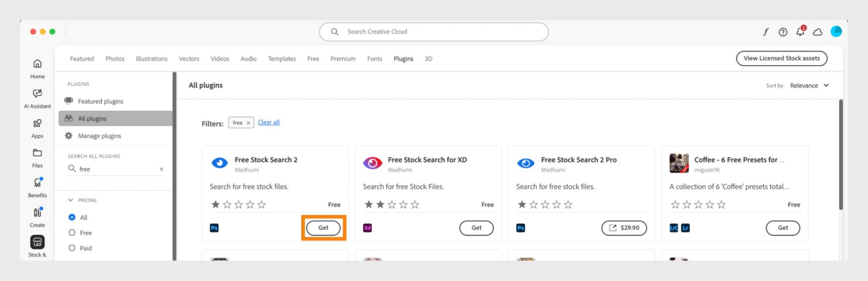
Task: Open the Free Stock Search for XD title
Action: [427, 160]
